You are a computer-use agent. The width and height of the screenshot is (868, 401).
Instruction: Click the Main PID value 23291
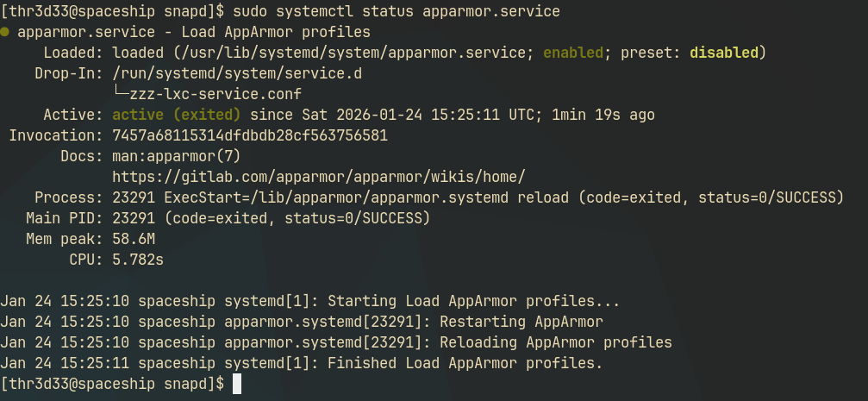[134, 218]
